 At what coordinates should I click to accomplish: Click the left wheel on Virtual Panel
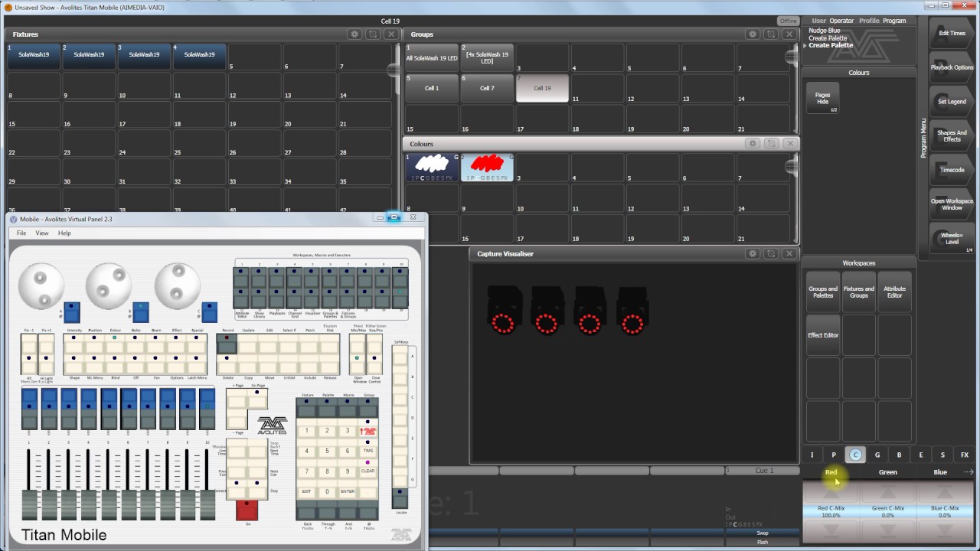click(x=41, y=285)
